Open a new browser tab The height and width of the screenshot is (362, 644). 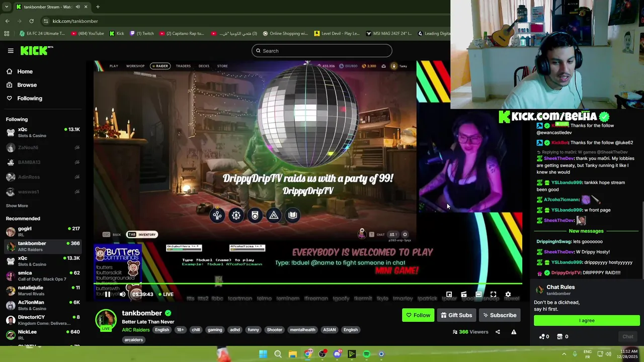pos(98,7)
